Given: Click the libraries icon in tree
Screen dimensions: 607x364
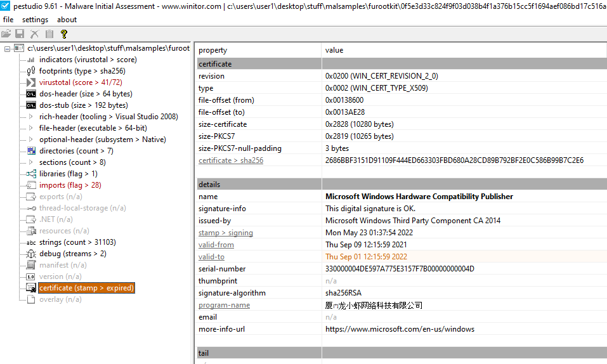Looking at the screenshot, I should (31, 174).
